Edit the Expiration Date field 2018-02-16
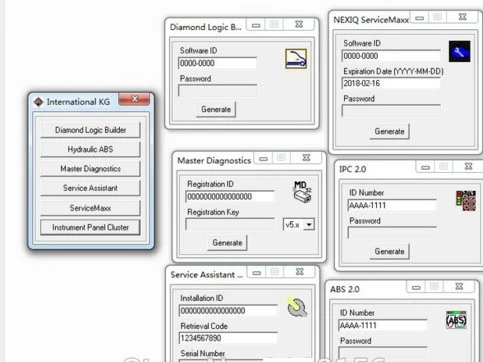This screenshot has height=362, width=483. (x=391, y=83)
